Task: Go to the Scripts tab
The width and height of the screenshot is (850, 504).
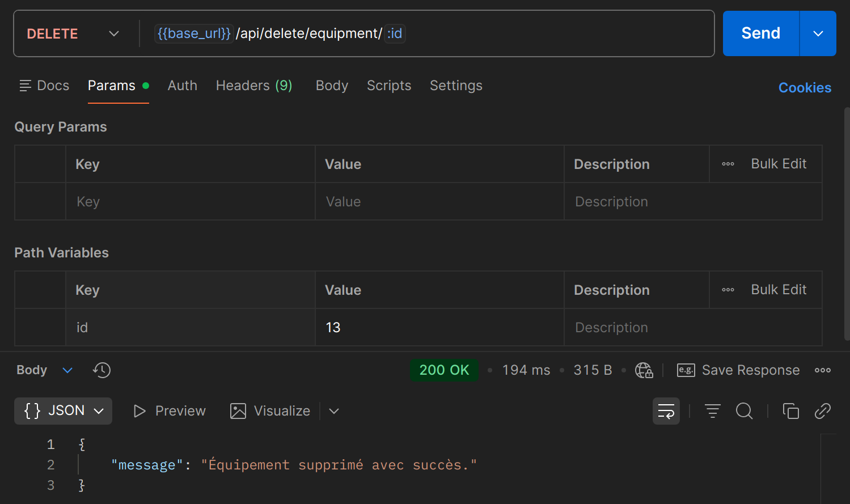Action: pos(389,86)
